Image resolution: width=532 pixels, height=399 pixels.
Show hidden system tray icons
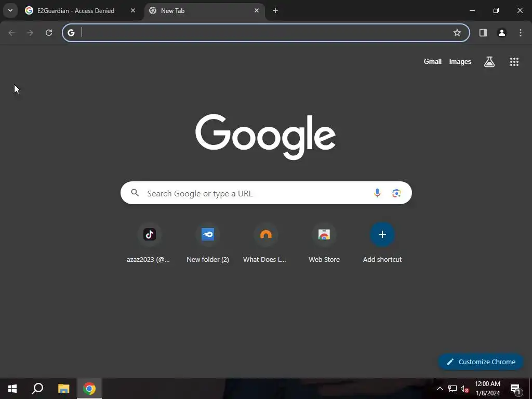(440, 389)
